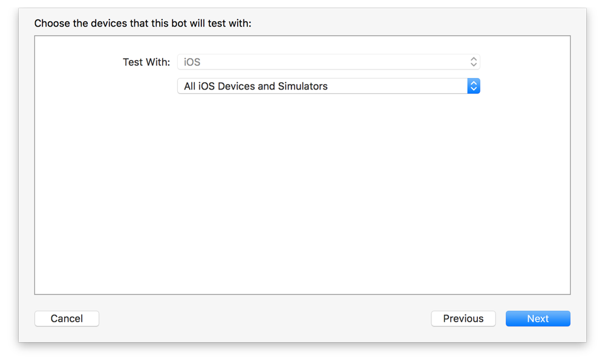Click the blue chevron icon on device dropdown
The height and width of the screenshot is (364, 605).
tap(474, 86)
